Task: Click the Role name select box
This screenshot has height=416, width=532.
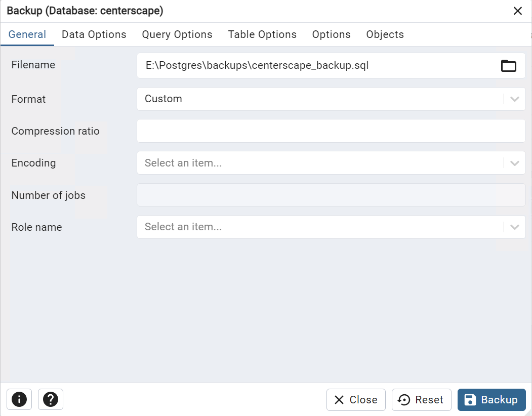Action: point(319,227)
